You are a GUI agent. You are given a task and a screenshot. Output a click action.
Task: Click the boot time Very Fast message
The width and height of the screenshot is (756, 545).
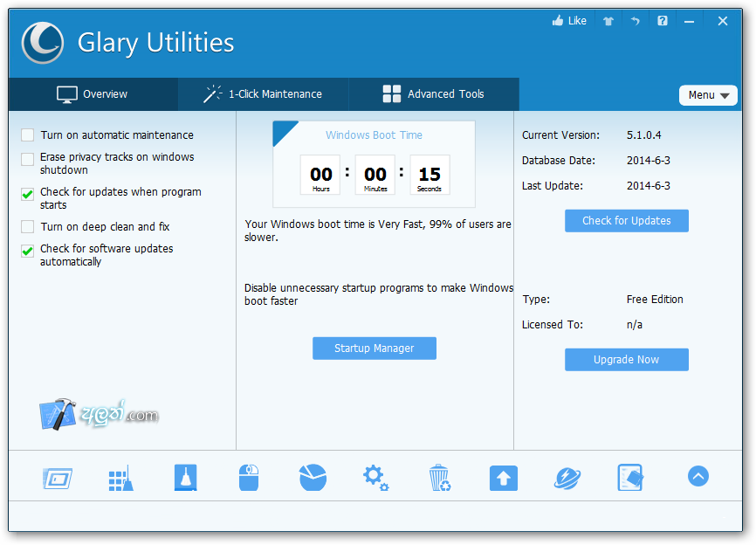pos(377,231)
